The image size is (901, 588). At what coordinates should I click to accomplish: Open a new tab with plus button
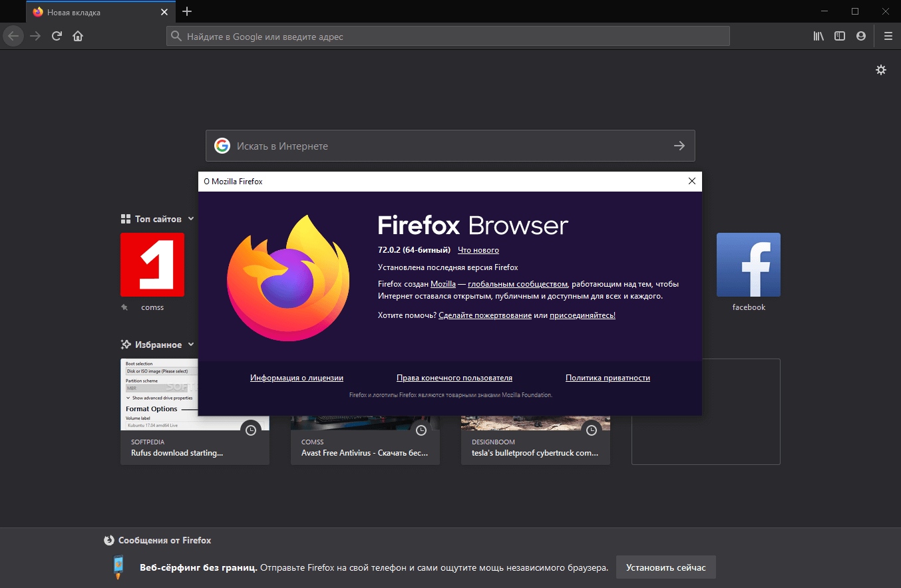point(187,11)
